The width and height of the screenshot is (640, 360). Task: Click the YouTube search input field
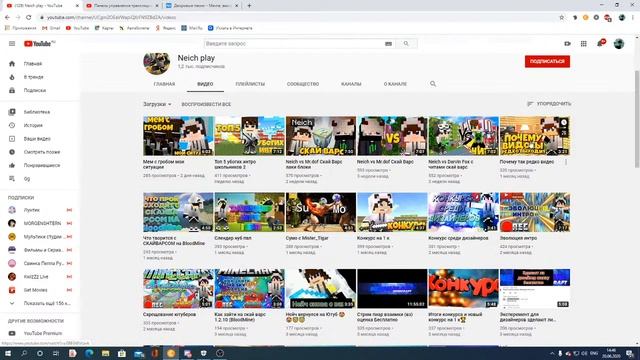(294, 44)
